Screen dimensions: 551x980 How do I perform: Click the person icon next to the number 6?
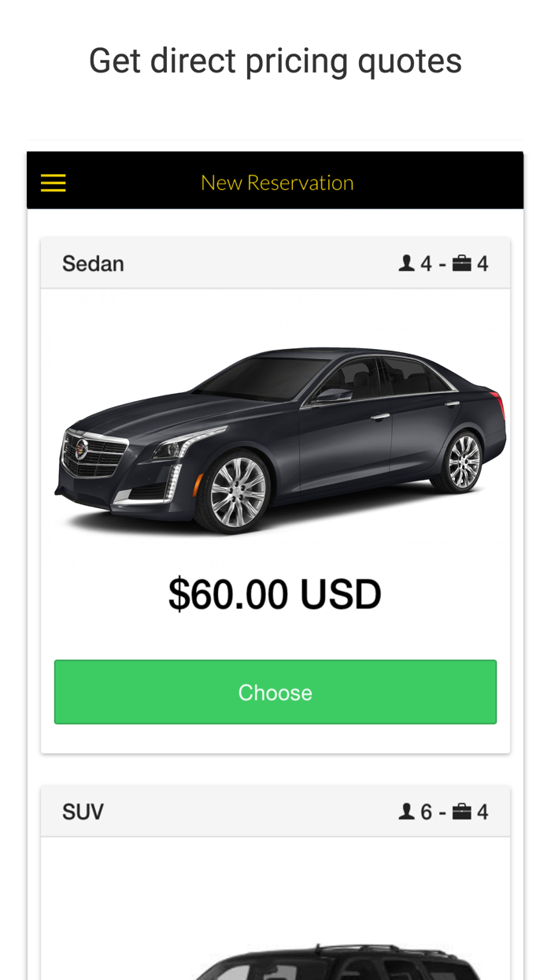[405, 810]
